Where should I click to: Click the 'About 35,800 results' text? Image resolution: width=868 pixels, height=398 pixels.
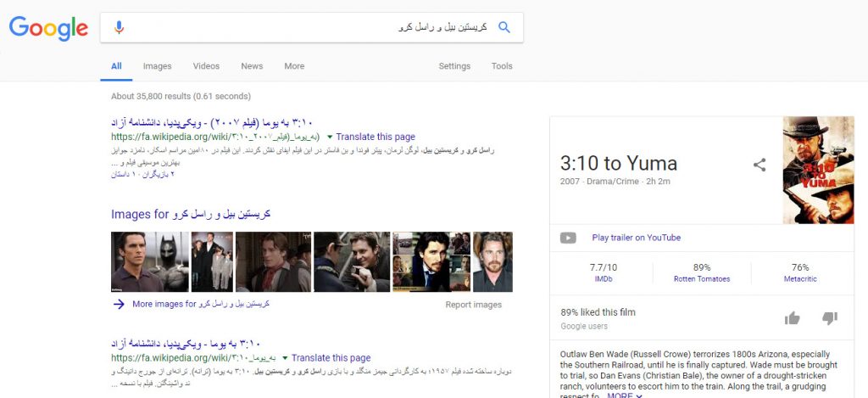tap(181, 96)
